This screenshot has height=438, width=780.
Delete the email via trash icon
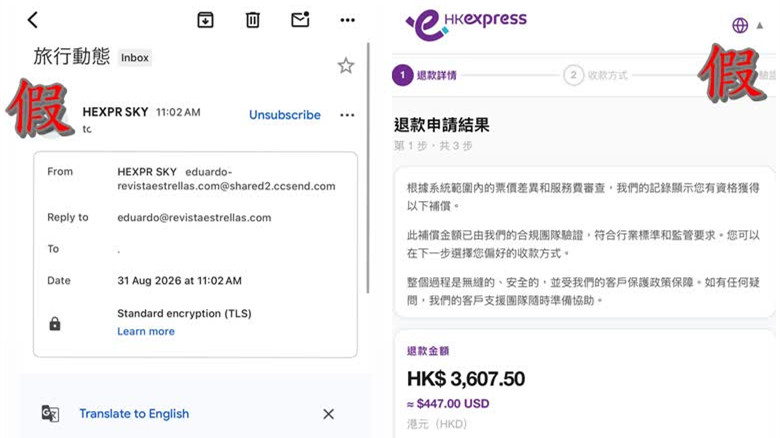pyautogui.click(x=253, y=20)
